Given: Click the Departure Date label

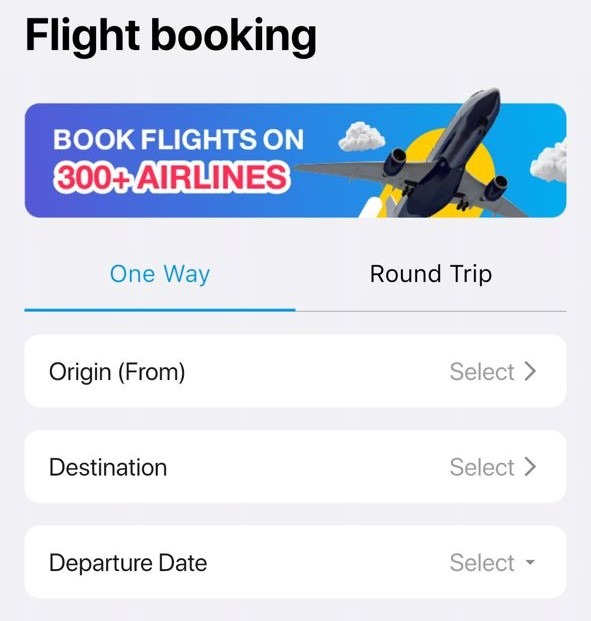Looking at the screenshot, I should tap(128, 562).
